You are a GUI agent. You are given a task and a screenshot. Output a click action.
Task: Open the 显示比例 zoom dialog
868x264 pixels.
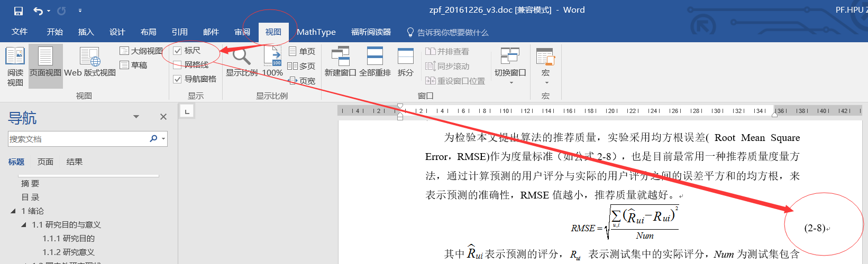click(242, 62)
